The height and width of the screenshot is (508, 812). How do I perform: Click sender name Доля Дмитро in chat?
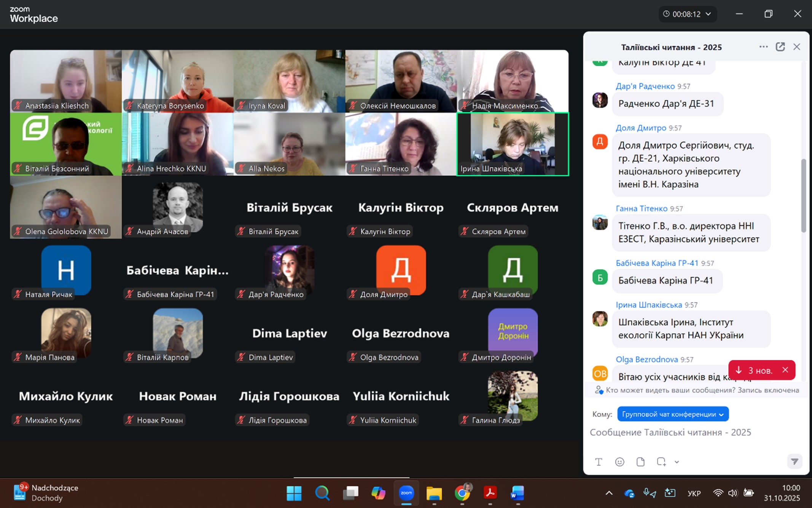click(641, 128)
